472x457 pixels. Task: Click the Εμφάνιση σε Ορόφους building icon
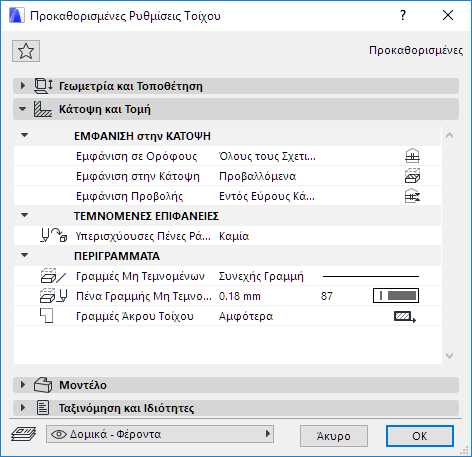[x=412, y=156]
